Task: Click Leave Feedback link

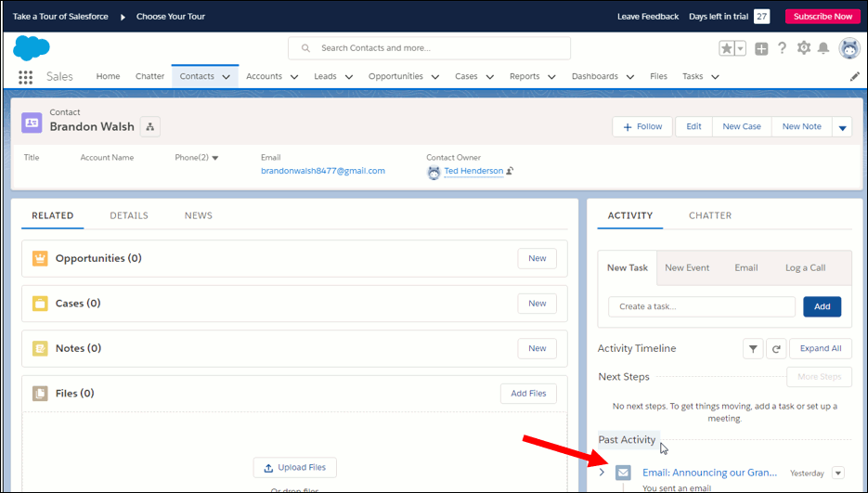Action: point(648,17)
